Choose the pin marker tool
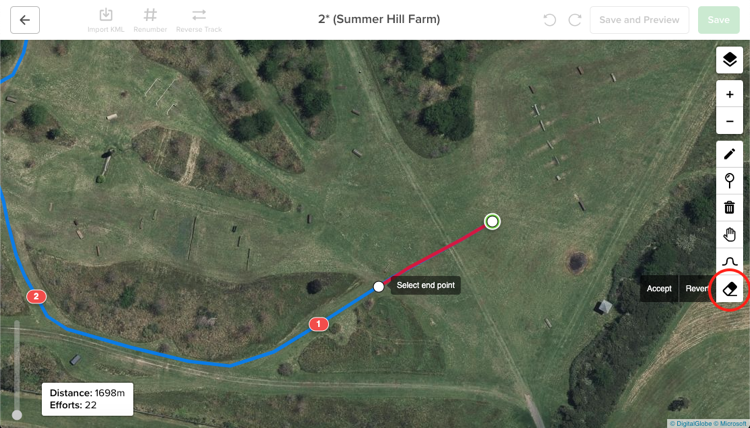The height and width of the screenshot is (428, 750). click(x=729, y=181)
